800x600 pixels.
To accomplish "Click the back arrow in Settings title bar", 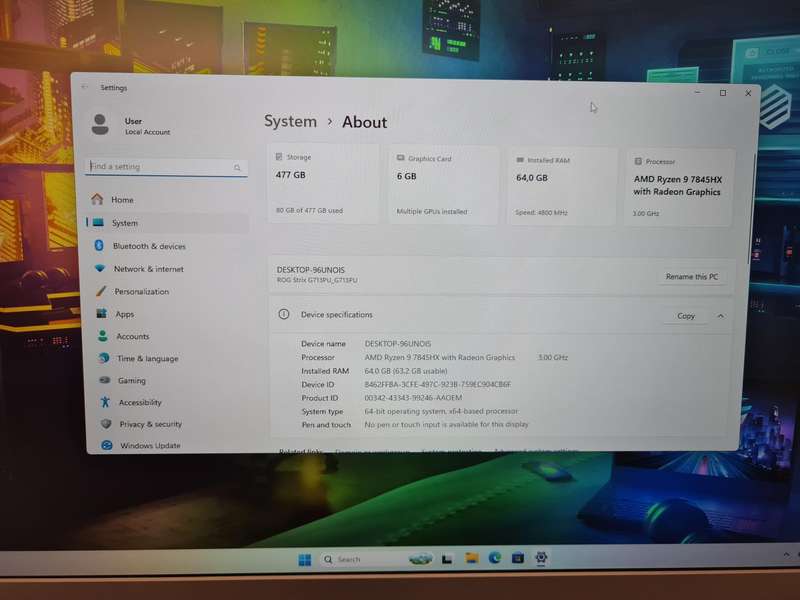I will (x=84, y=87).
